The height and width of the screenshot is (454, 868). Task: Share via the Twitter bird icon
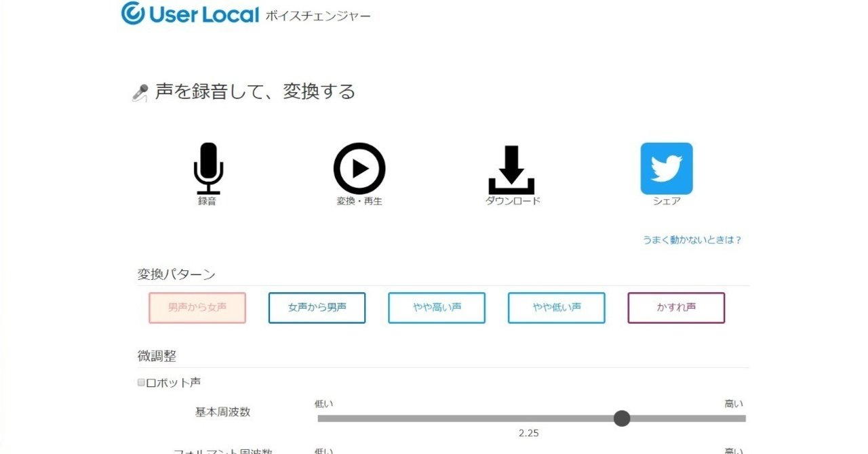(x=667, y=169)
